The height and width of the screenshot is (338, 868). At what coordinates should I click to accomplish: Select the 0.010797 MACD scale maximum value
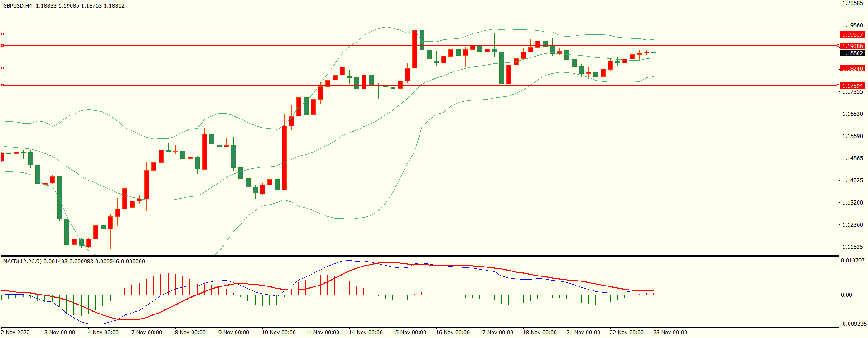[853, 261]
